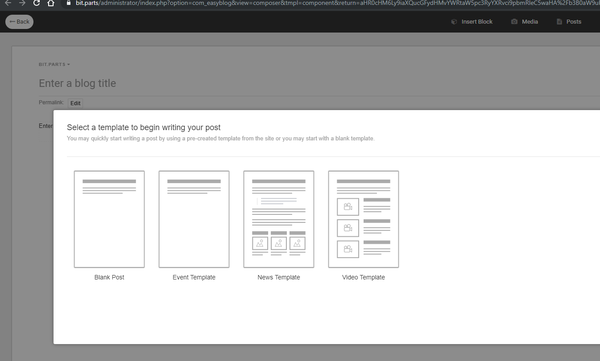Click the browser back arrow icon

click(8, 3)
